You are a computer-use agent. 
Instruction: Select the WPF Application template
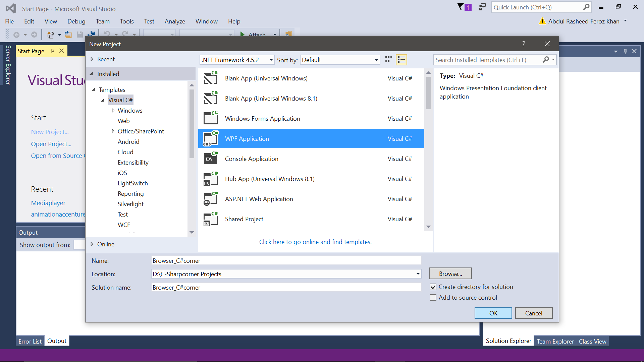click(311, 138)
